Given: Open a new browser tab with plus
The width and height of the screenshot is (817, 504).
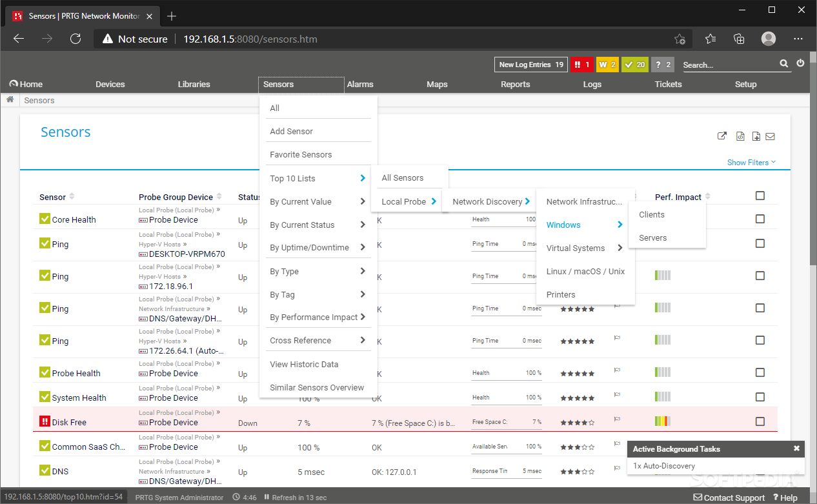Looking at the screenshot, I should (172, 16).
